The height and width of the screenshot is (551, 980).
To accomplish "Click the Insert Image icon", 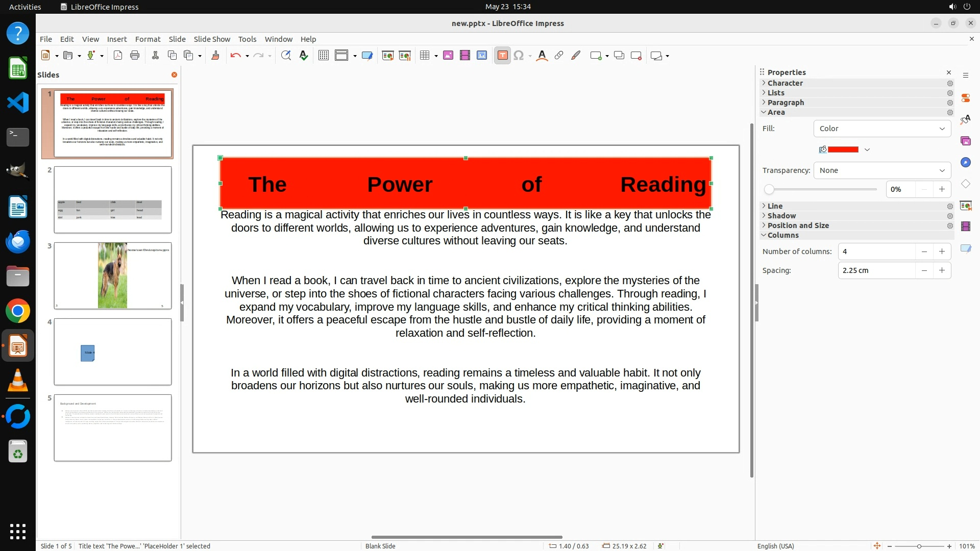I will [448, 56].
